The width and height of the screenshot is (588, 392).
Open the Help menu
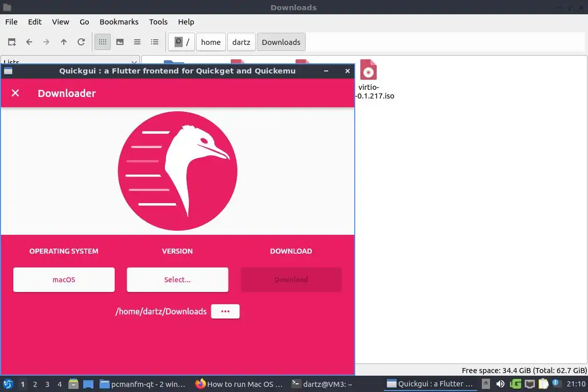(186, 22)
